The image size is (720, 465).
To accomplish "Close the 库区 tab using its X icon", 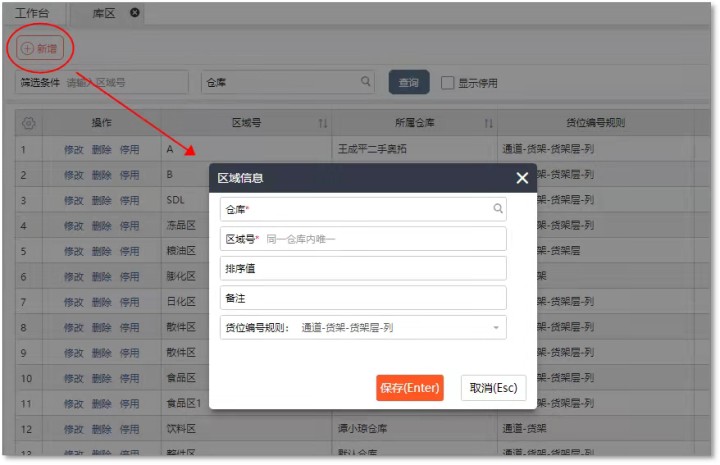I will [135, 12].
